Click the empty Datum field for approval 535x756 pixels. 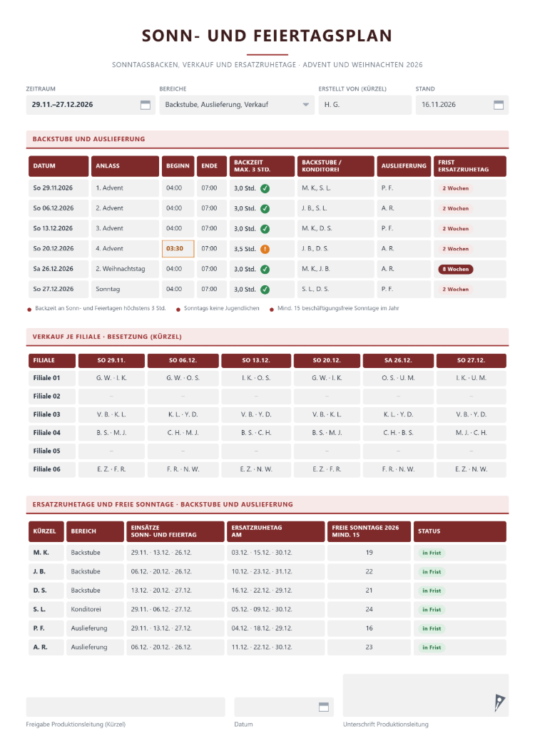click(284, 707)
